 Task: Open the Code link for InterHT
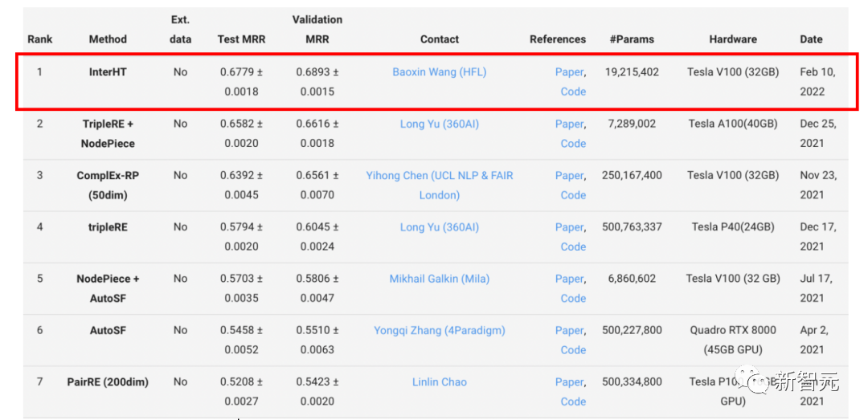573,92
